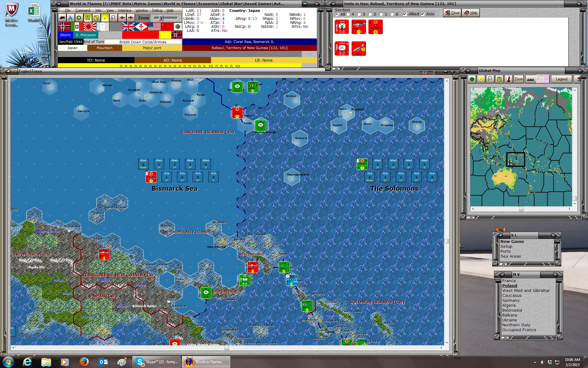The width and height of the screenshot is (588, 368).
Task: Click the green circular button beside the flags
Action: click(178, 27)
